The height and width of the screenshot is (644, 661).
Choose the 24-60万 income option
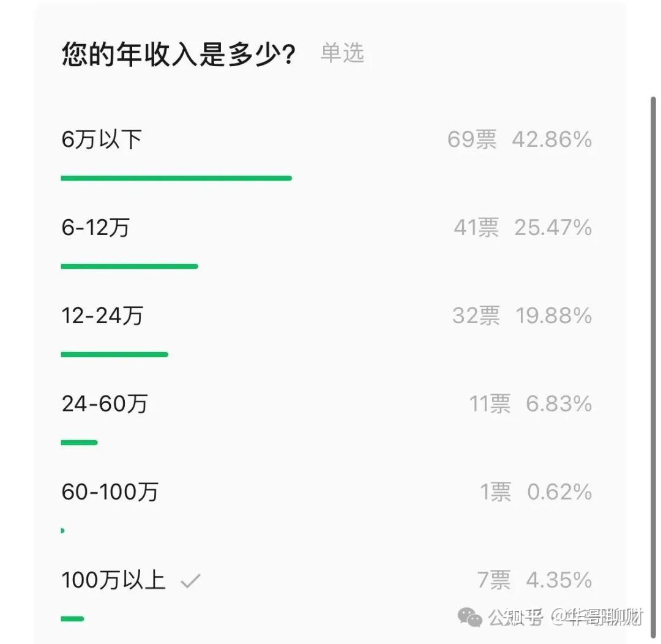(x=105, y=404)
